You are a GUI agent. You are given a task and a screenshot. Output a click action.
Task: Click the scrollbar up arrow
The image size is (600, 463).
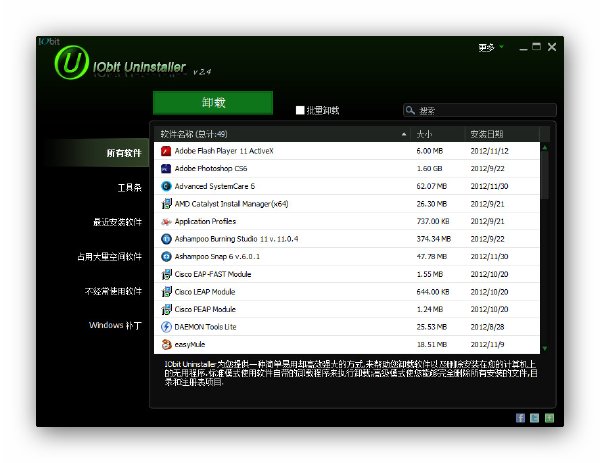click(545, 147)
